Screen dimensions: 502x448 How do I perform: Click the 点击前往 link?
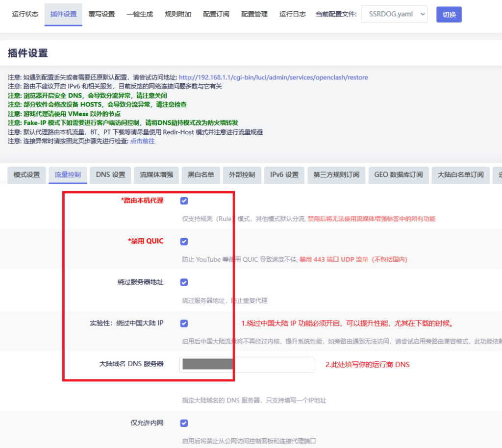point(142,141)
